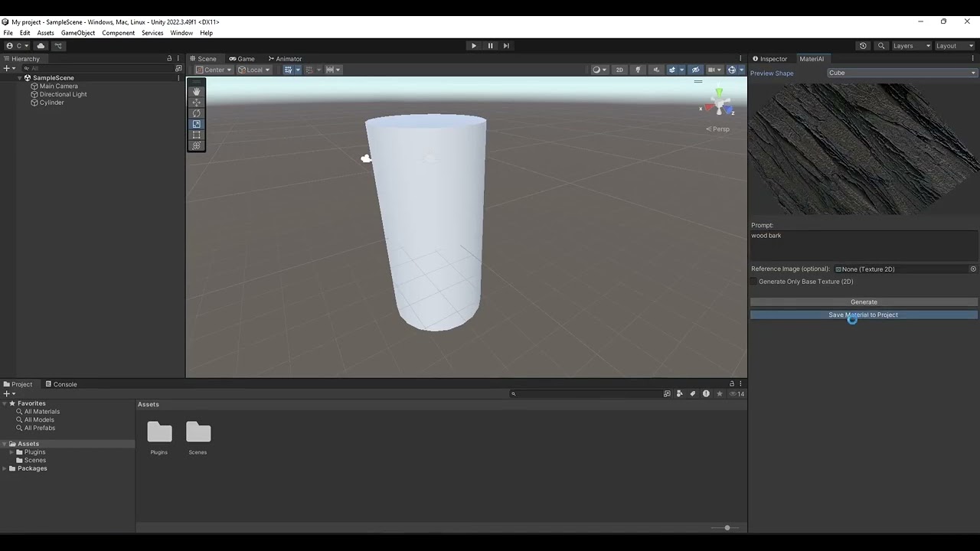Open Scene view options kebab menu
The width and height of the screenshot is (980, 551).
pyautogui.click(x=740, y=59)
